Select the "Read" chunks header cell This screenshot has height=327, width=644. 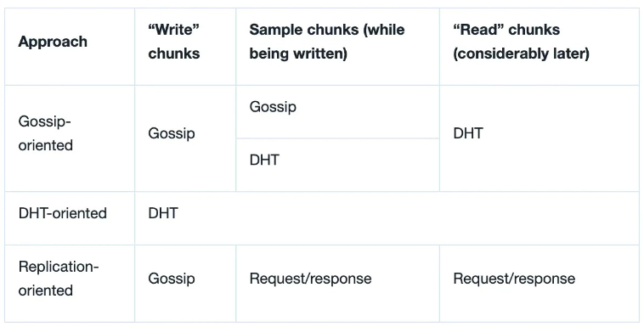pos(539,47)
